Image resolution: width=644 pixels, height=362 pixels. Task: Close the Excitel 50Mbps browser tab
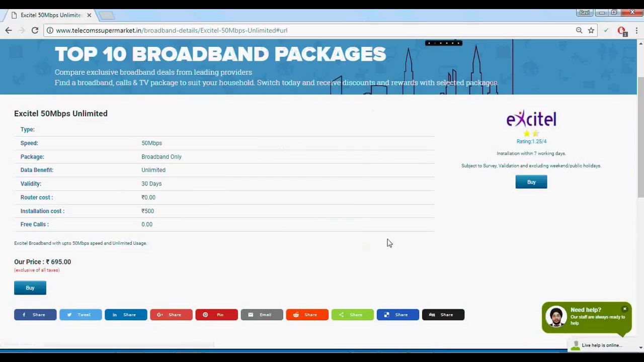89,15
